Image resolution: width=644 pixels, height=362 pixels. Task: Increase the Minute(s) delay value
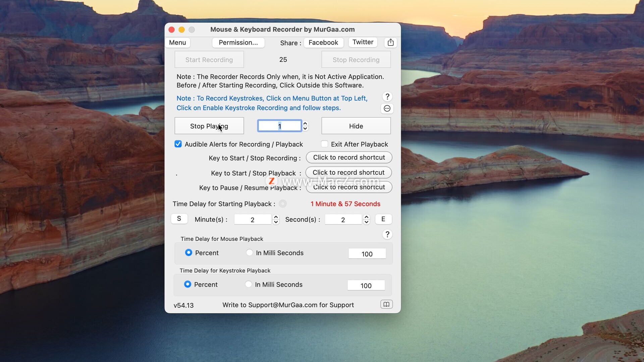tap(276, 217)
